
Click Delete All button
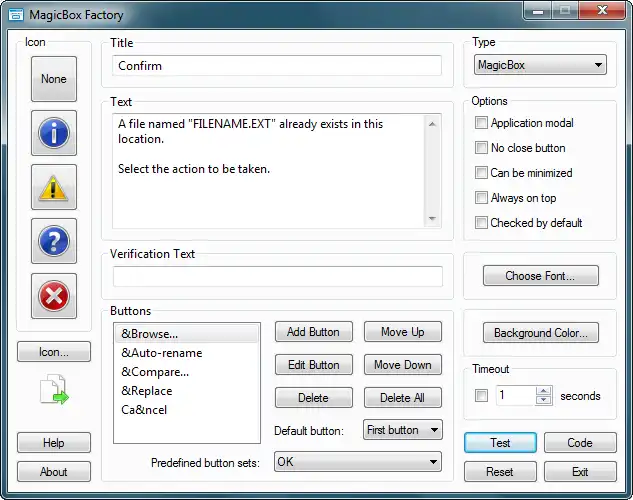point(402,398)
